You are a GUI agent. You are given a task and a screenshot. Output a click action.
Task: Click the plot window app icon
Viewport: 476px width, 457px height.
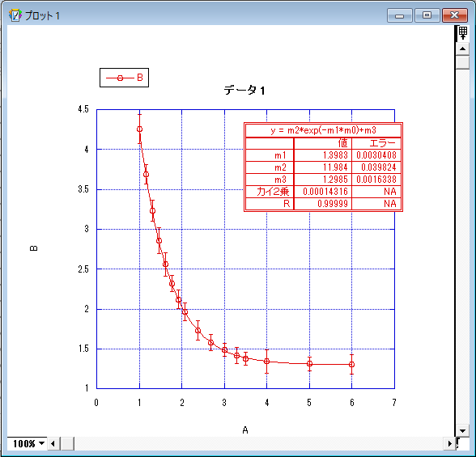15,15
